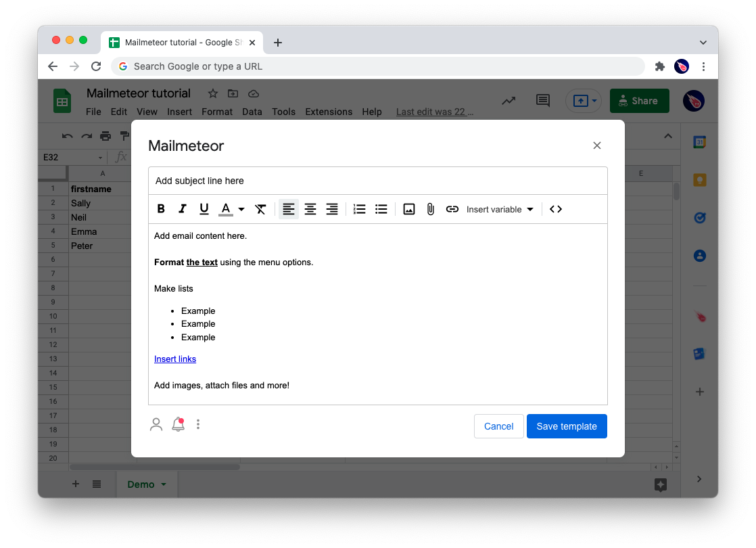
Task: Open the Format menu
Action: 217,112
